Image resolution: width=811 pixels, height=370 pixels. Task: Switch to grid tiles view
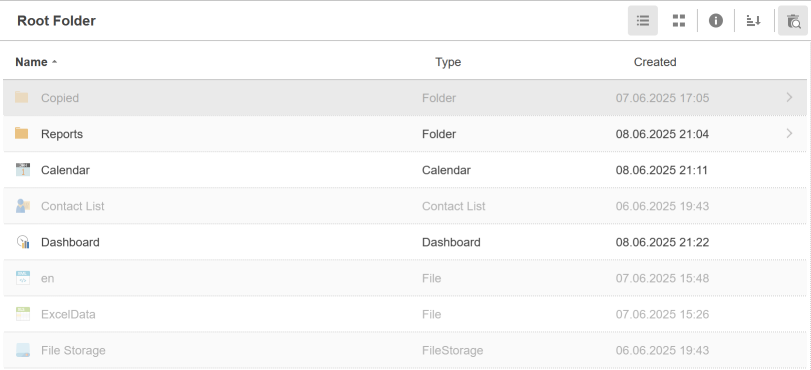coord(679,21)
